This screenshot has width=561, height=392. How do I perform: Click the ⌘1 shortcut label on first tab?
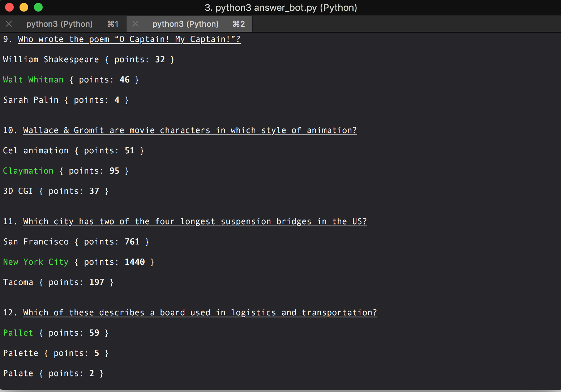(113, 24)
